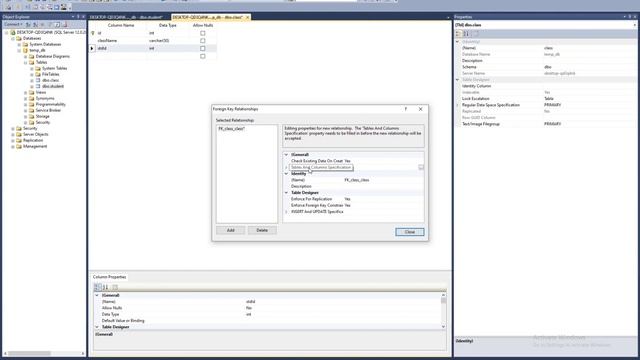
Task: Click Add button in Foreign Key Relationships dialog
Action: (231, 230)
